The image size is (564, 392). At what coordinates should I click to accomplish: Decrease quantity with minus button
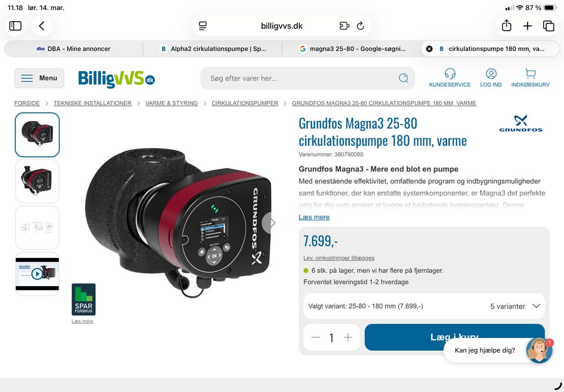click(x=315, y=337)
